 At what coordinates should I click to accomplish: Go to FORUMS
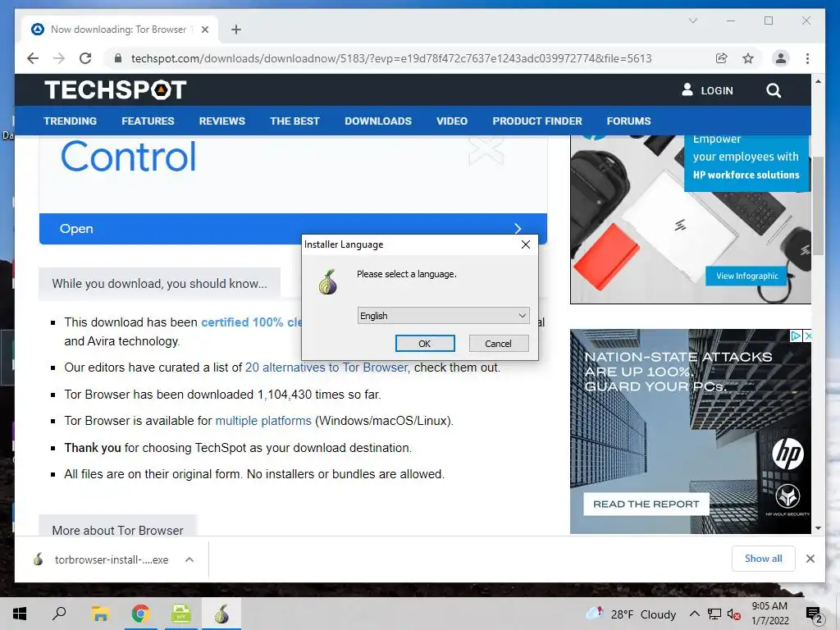[629, 121]
